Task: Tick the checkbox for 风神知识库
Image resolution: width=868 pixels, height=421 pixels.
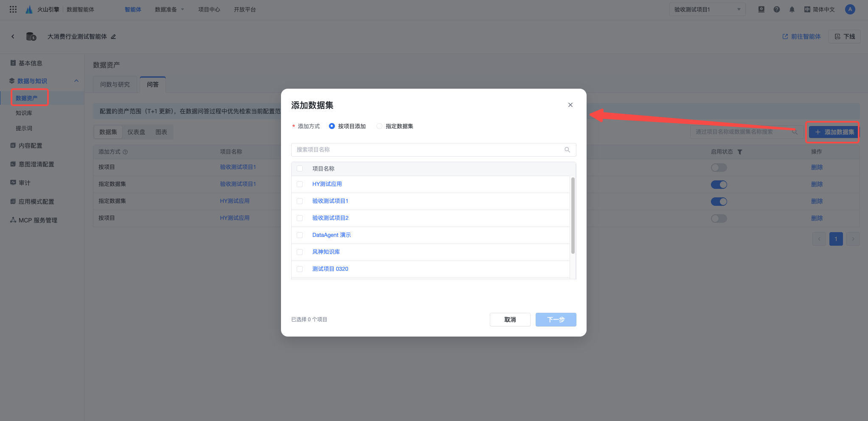Action: (300, 252)
